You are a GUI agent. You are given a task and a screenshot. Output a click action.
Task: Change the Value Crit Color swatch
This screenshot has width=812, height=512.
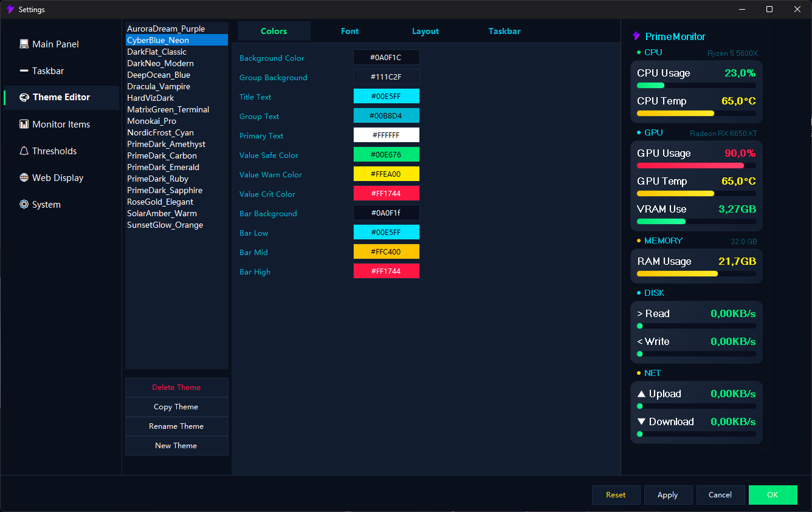(386, 194)
